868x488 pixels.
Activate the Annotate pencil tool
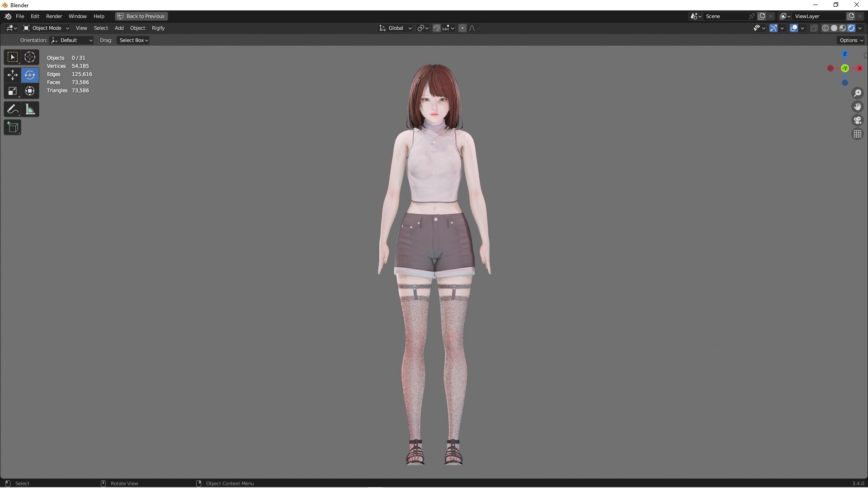[x=13, y=109]
